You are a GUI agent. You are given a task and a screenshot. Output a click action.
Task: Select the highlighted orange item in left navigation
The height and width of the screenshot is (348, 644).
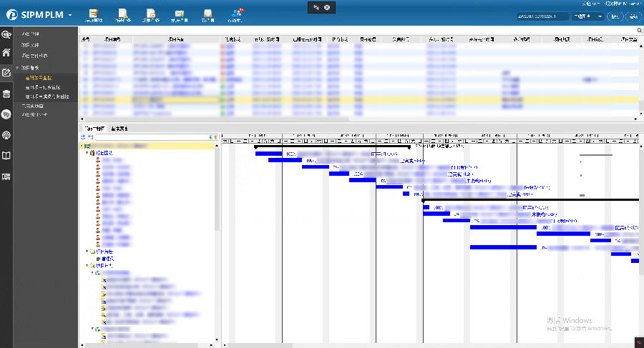click(x=39, y=77)
